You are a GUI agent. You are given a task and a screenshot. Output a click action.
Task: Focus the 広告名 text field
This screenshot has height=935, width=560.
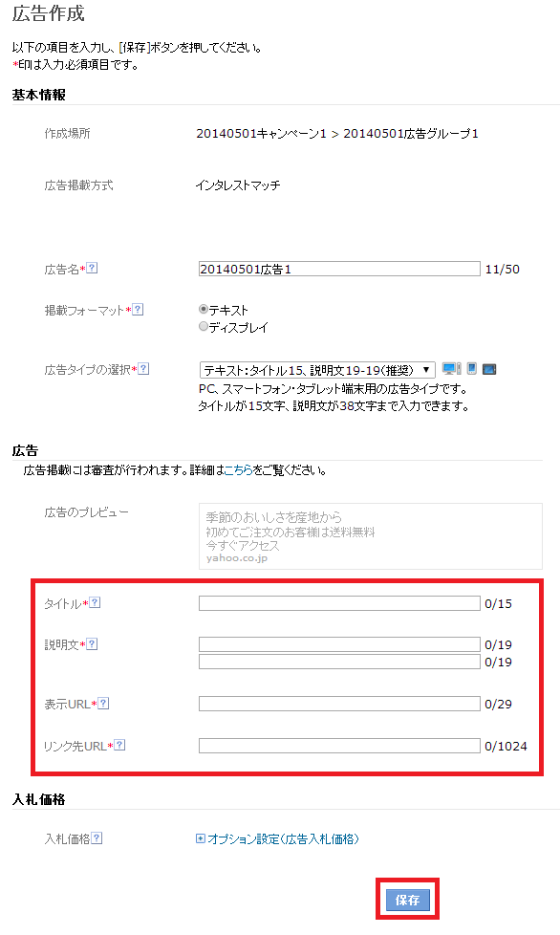(339, 269)
